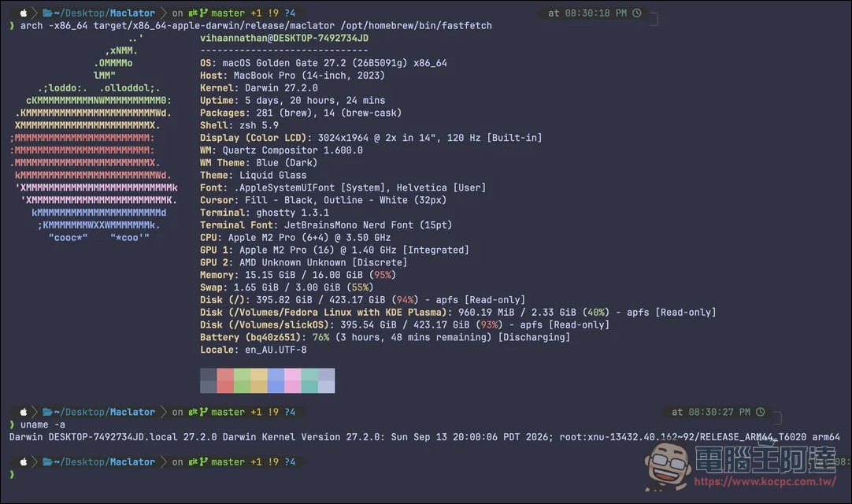This screenshot has height=504, width=852.
Task: Click the pink block in the fastfetch color palette
Action: [x=292, y=380]
